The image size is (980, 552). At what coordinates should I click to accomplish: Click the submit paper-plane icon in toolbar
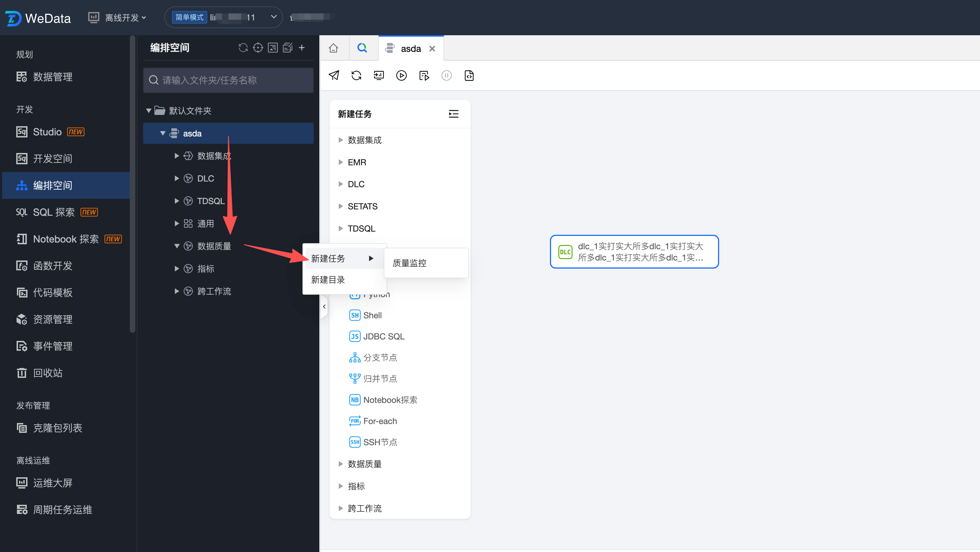[x=333, y=75]
